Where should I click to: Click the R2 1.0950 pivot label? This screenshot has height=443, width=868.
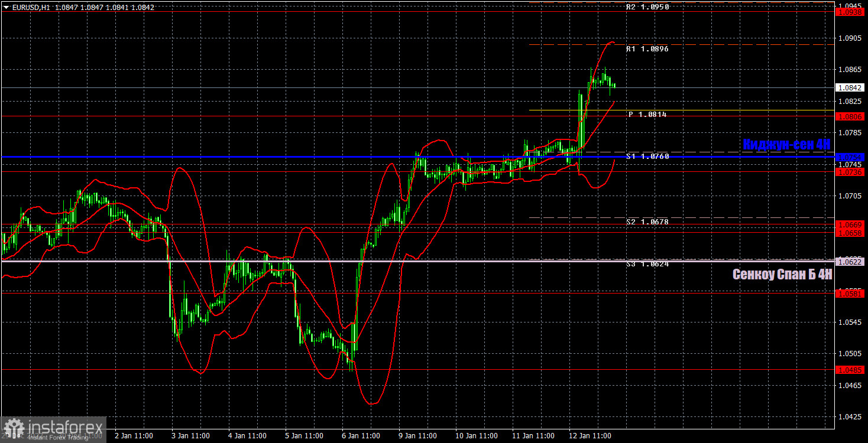coord(647,7)
